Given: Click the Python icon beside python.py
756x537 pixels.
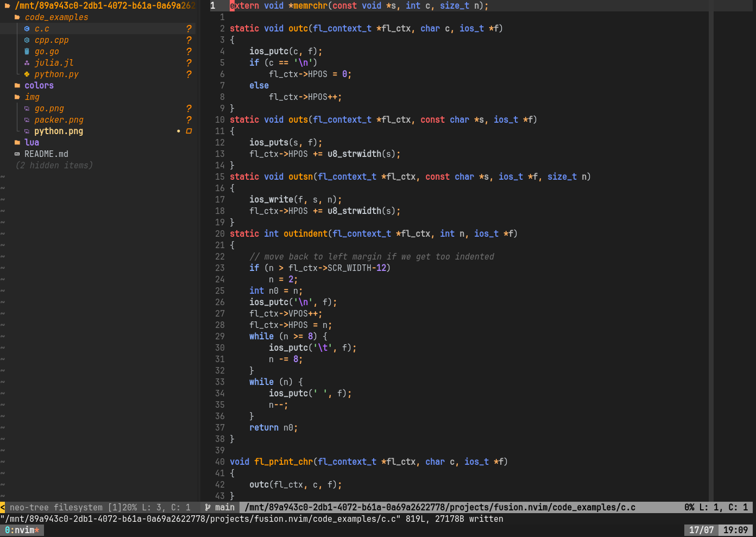Looking at the screenshot, I should (x=27, y=74).
